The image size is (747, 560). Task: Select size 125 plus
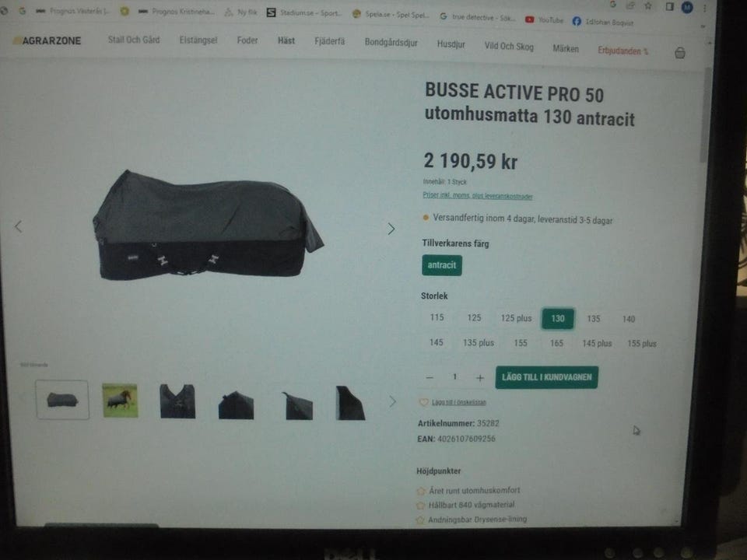(x=516, y=318)
